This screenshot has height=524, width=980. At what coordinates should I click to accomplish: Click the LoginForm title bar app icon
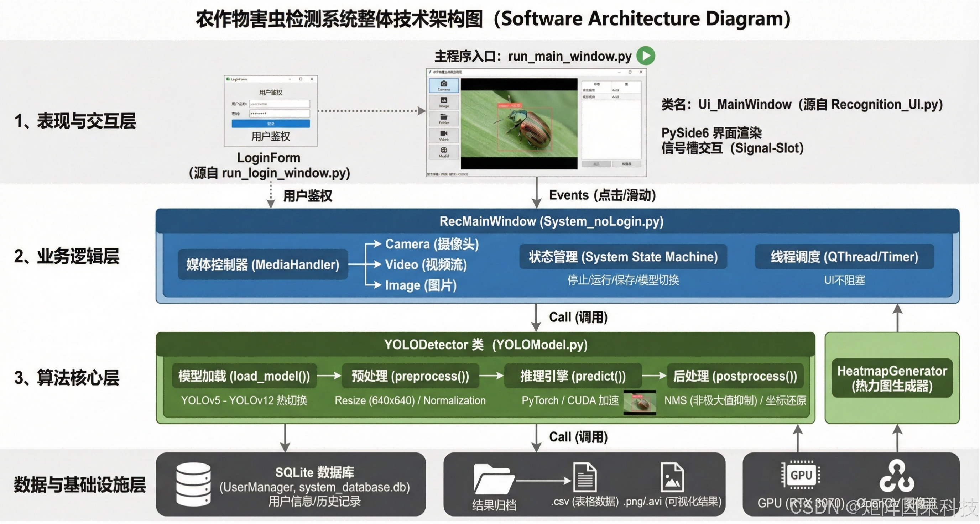[x=228, y=79]
